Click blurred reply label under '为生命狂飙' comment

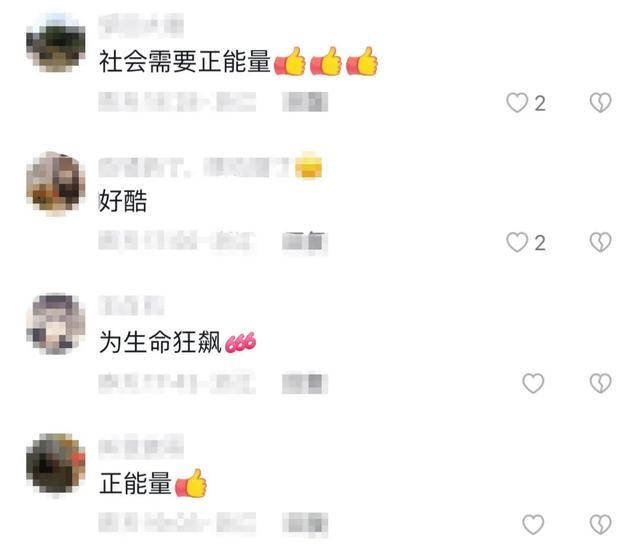pyautogui.click(x=305, y=383)
